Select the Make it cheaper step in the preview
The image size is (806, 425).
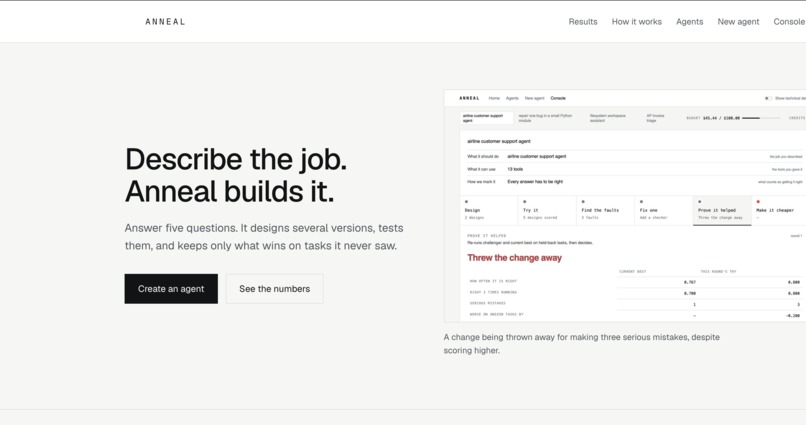point(778,210)
